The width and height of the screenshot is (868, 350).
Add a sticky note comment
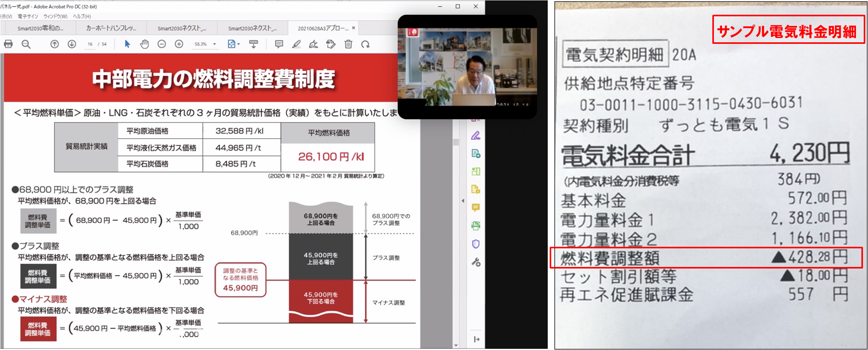coord(279,44)
